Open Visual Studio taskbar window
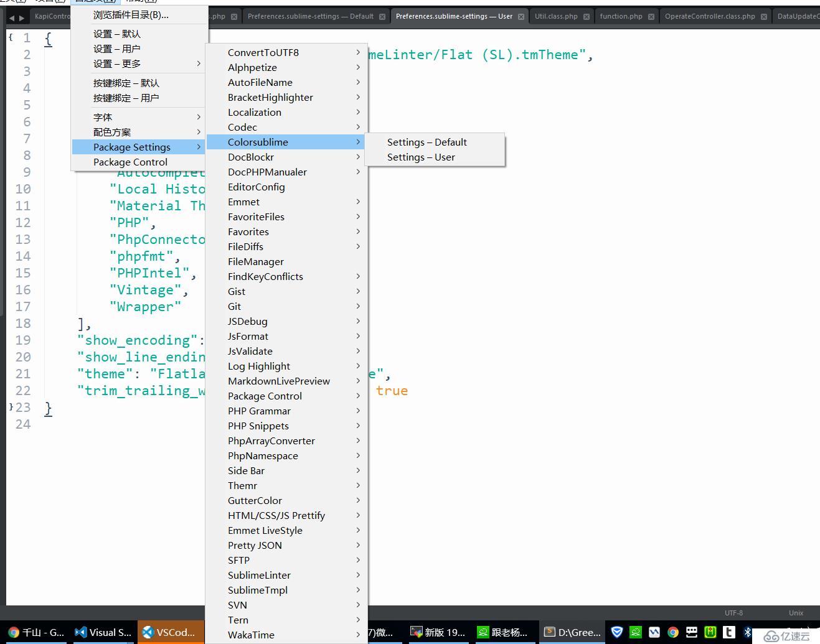The width and height of the screenshot is (820, 644). [103, 632]
